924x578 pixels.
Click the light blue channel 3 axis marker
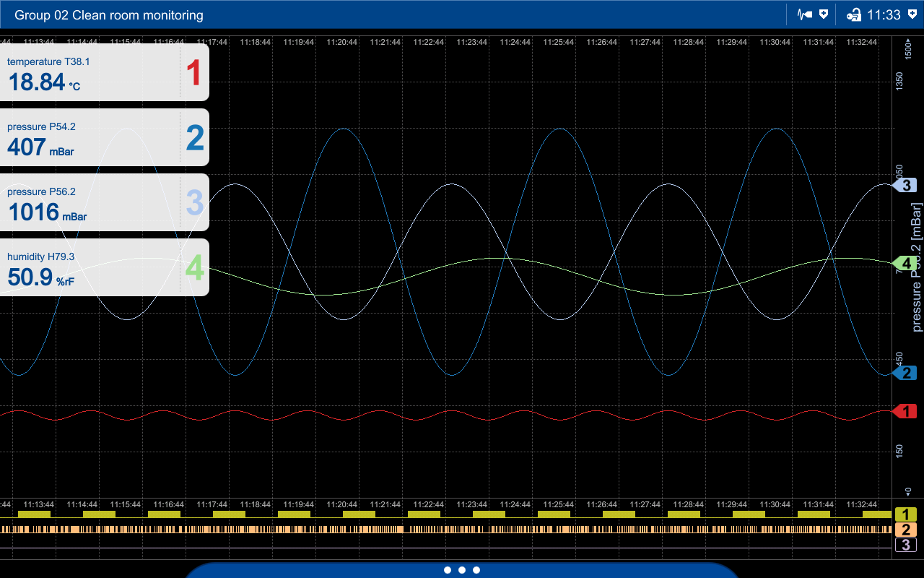905,186
